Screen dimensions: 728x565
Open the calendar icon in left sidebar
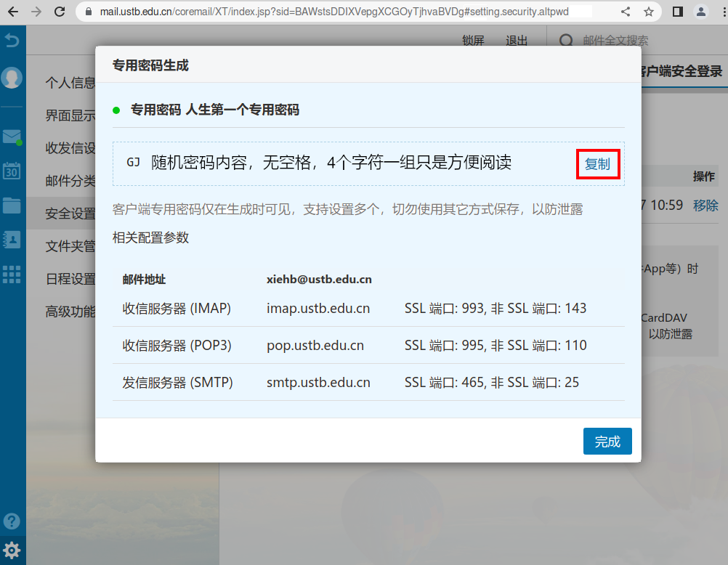point(12,171)
